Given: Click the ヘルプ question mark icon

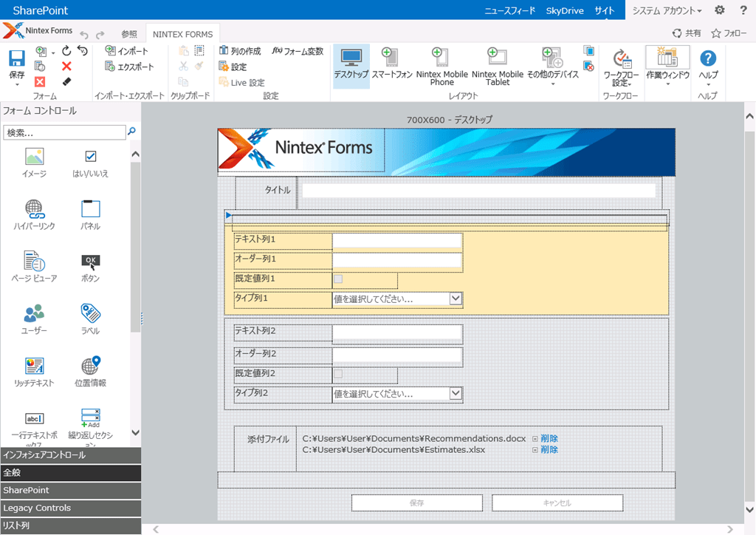Looking at the screenshot, I should (708, 58).
